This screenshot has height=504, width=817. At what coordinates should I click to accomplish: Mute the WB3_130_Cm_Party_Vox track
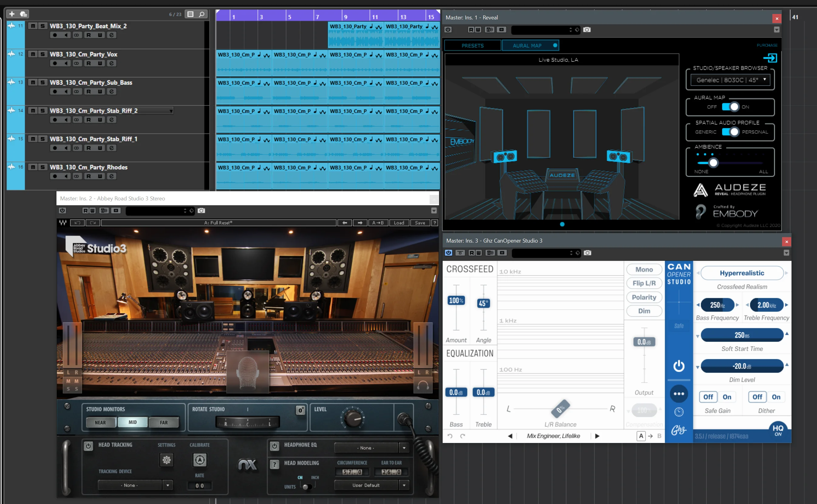[x=33, y=54]
